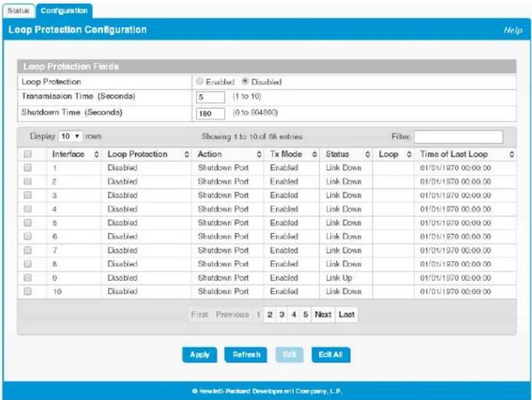Sort by Action column arrows
Image resolution: width=532 pixels, height=400 pixels.
tap(259, 155)
